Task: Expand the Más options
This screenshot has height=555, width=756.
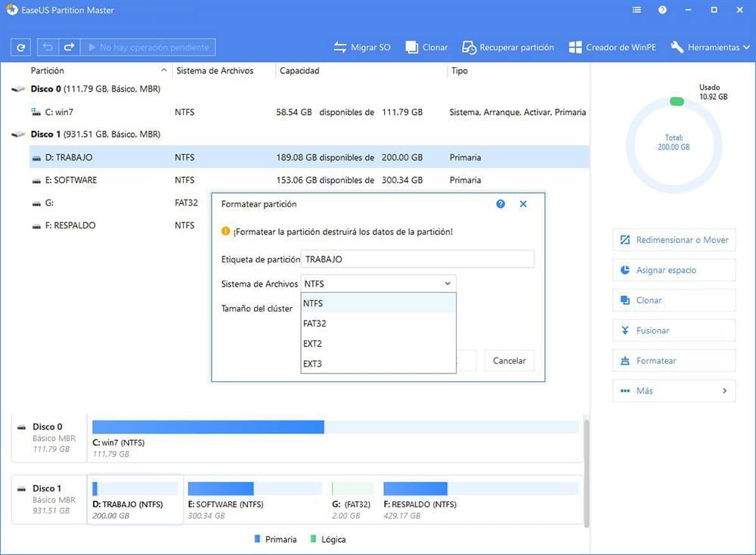Action: point(674,391)
